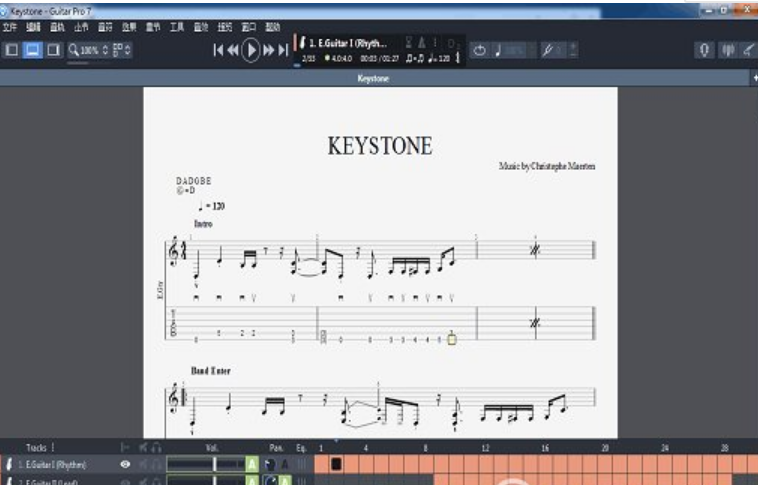Open the fretboard view icon

(748, 50)
